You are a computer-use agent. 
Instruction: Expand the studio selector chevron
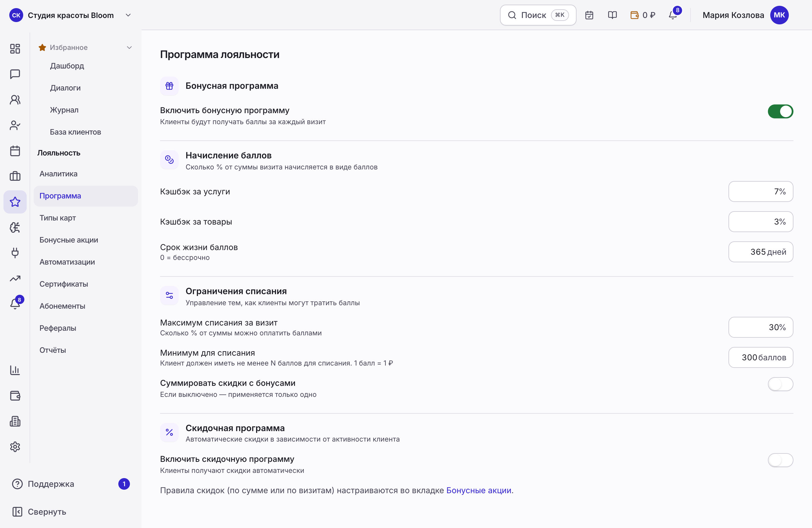click(128, 15)
